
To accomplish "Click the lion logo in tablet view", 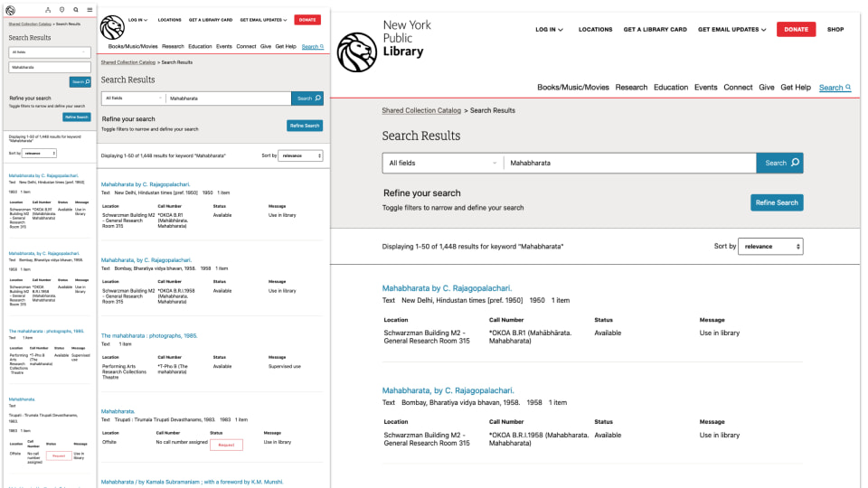I will 112,27.
